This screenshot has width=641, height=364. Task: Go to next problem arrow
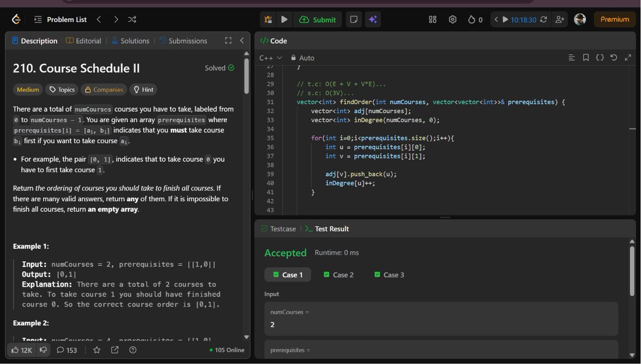click(x=116, y=20)
